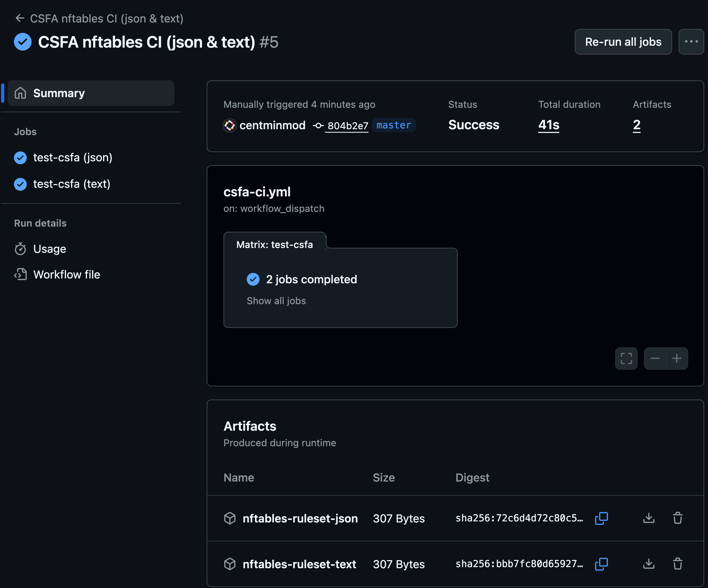The height and width of the screenshot is (588, 708).
Task: Click success check icon for test-csfa (json)
Action: [x=20, y=158]
